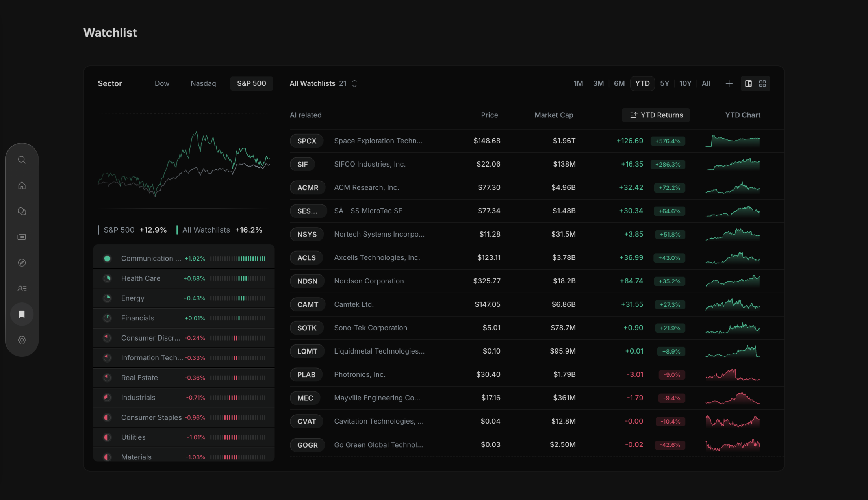Click the Communication sector pie icon
This screenshot has width=868, height=500.
[x=107, y=259]
